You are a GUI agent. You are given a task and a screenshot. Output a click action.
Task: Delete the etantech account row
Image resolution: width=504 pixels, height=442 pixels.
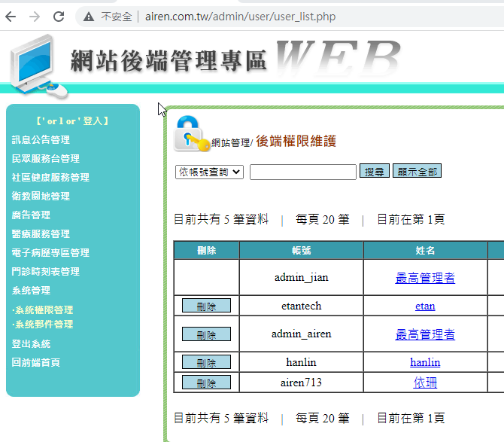click(x=206, y=306)
